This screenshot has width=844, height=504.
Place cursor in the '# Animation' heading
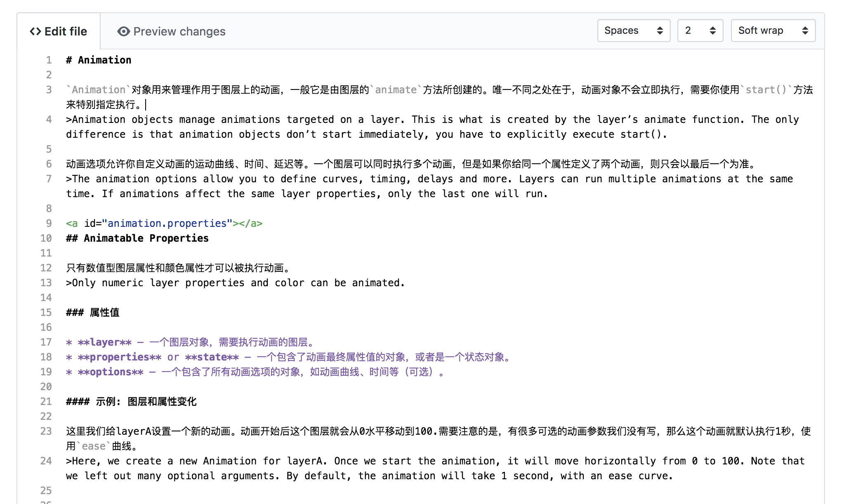point(104,60)
